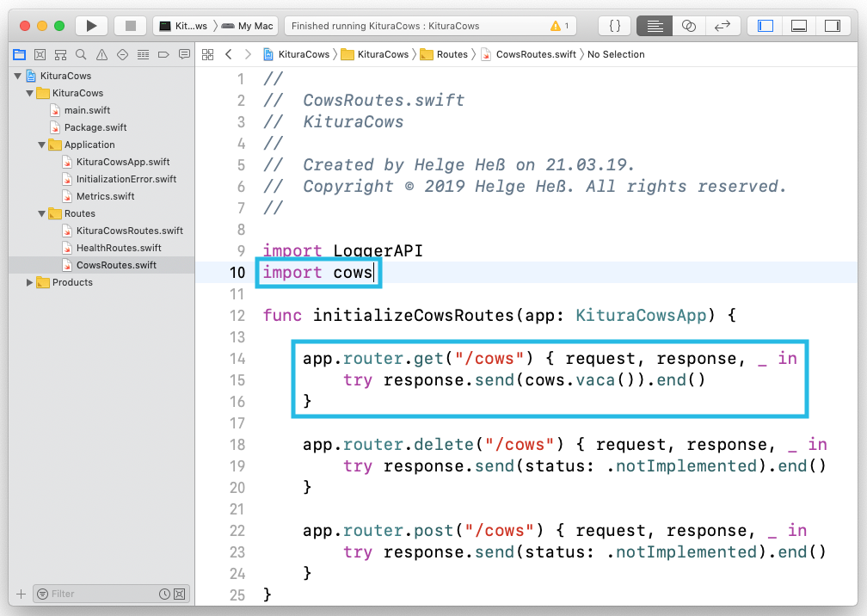Open the related items grid menu
Image resolution: width=867 pixels, height=616 pixels.
208,54
